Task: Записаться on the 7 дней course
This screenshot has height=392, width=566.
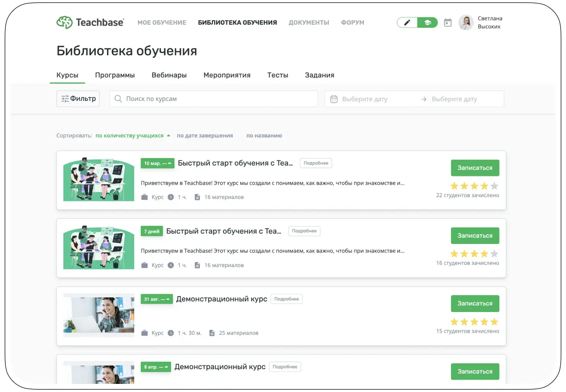Action: pyautogui.click(x=475, y=235)
